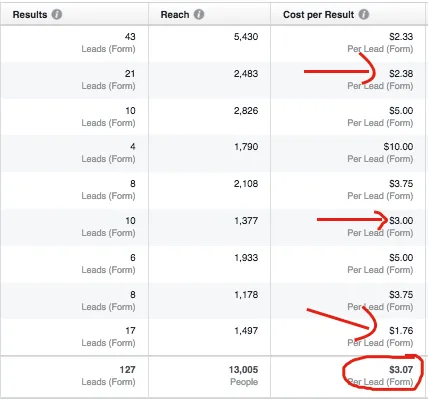Click the circled $3.07 total cost value
428x399 pixels.
tap(401, 370)
